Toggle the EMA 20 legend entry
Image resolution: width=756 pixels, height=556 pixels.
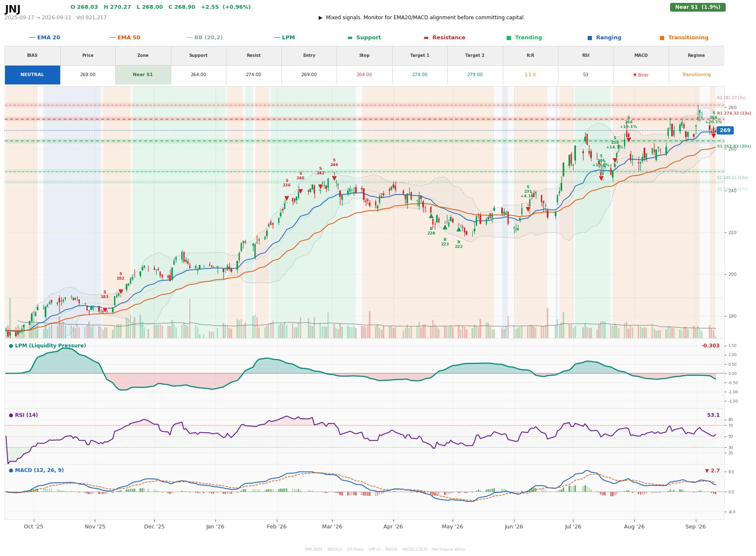point(45,38)
